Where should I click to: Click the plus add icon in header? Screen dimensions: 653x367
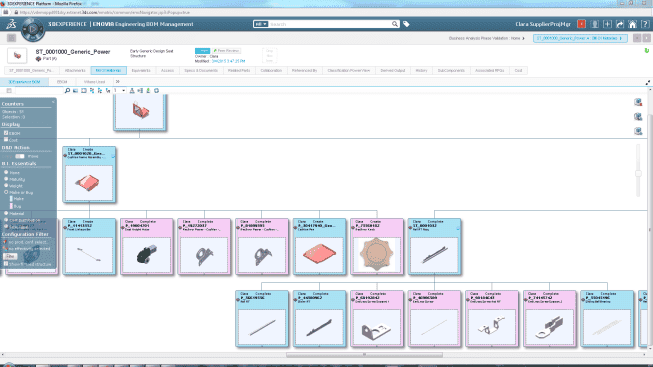click(607, 24)
